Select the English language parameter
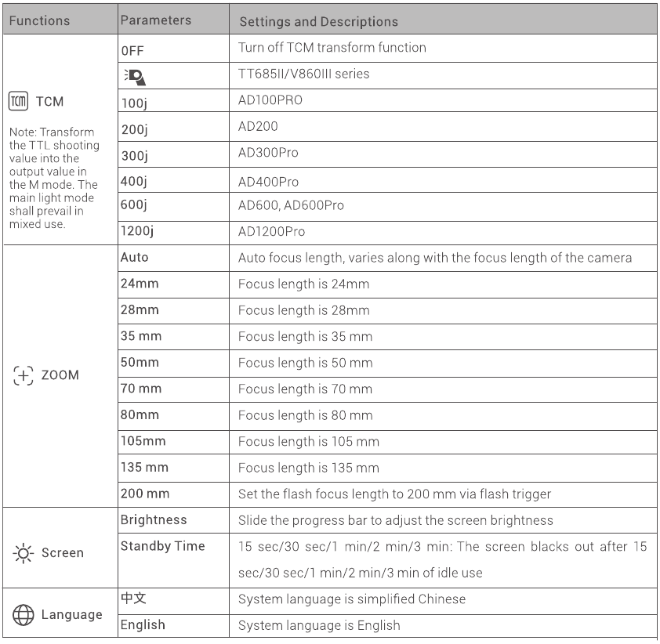 tap(143, 625)
